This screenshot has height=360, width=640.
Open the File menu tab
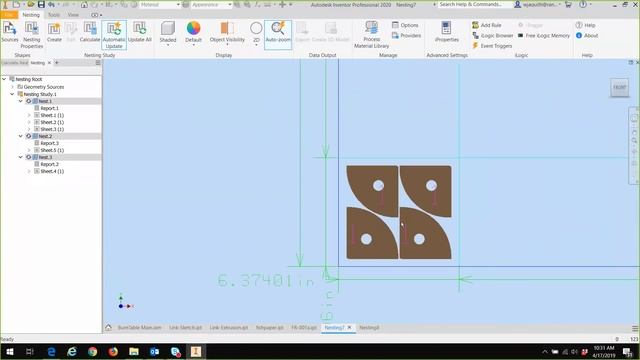point(9,15)
